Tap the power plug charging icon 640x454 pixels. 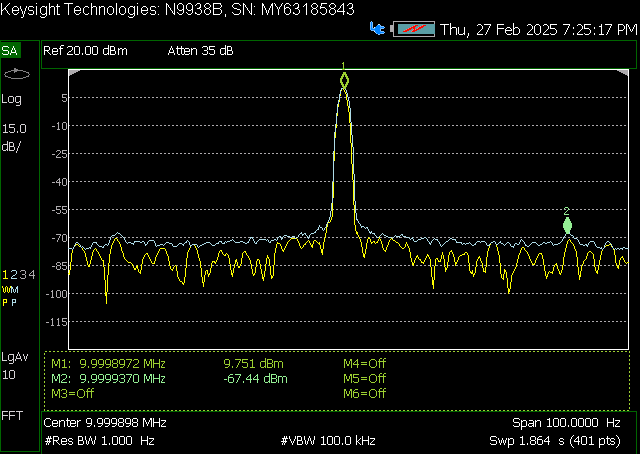coord(378,28)
